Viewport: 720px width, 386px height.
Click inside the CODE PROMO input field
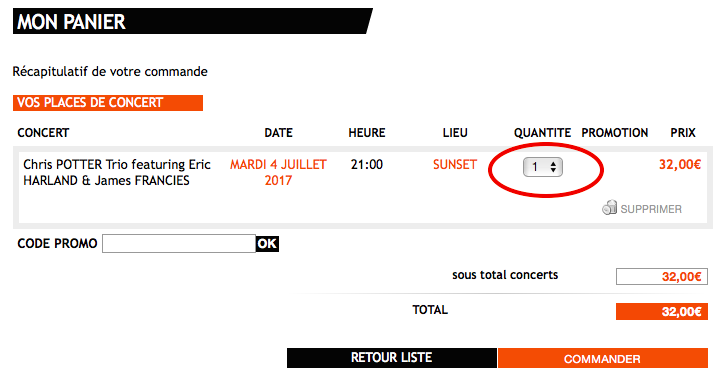coord(179,243)
